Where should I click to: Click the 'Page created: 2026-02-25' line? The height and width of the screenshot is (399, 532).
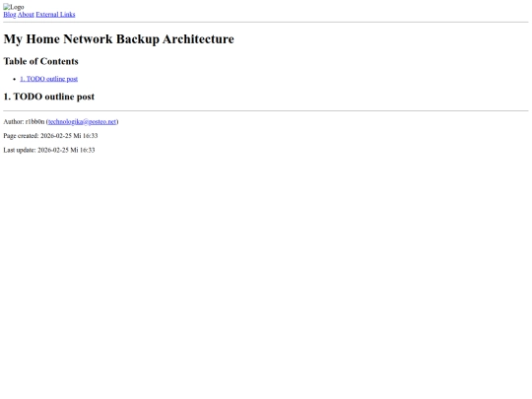click(x=50, y=136)
